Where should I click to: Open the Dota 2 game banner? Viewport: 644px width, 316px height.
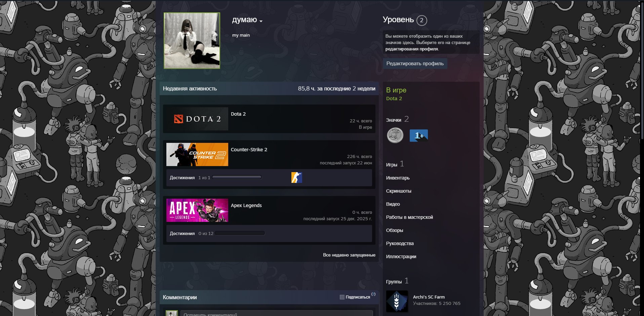pos(197,119)
